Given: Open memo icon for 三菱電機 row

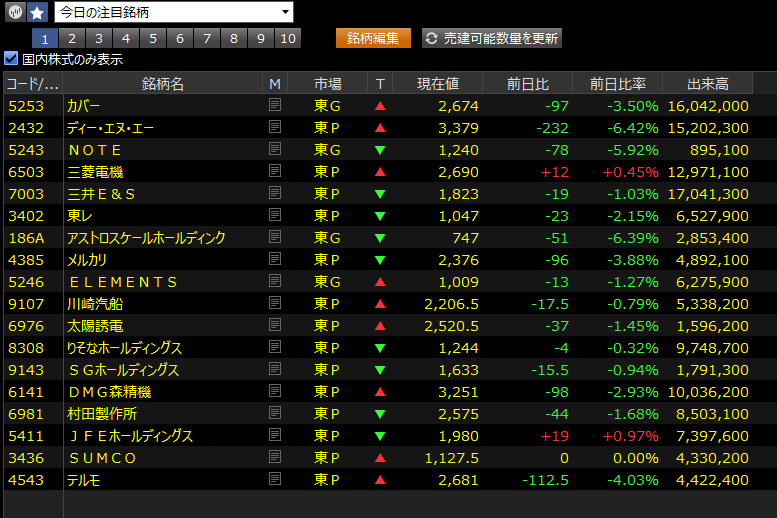Looking at the screenshot, I should click(x=275, y=171).
